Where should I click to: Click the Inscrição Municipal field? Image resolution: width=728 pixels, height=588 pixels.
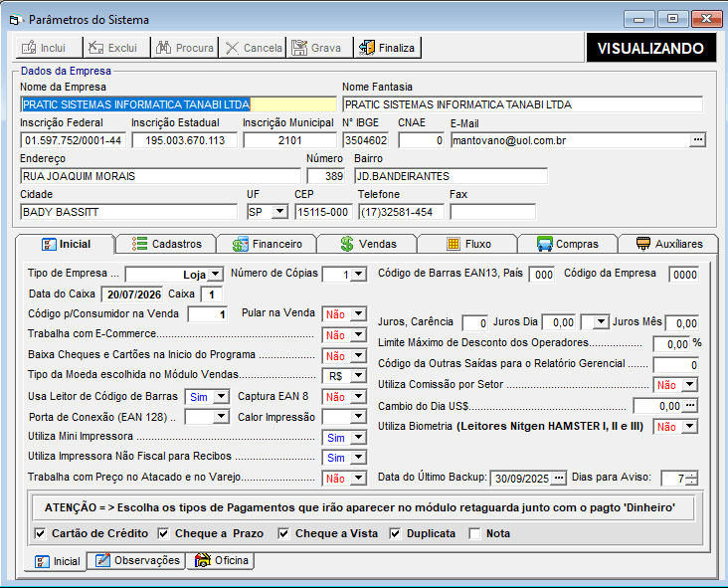(289, 140)
